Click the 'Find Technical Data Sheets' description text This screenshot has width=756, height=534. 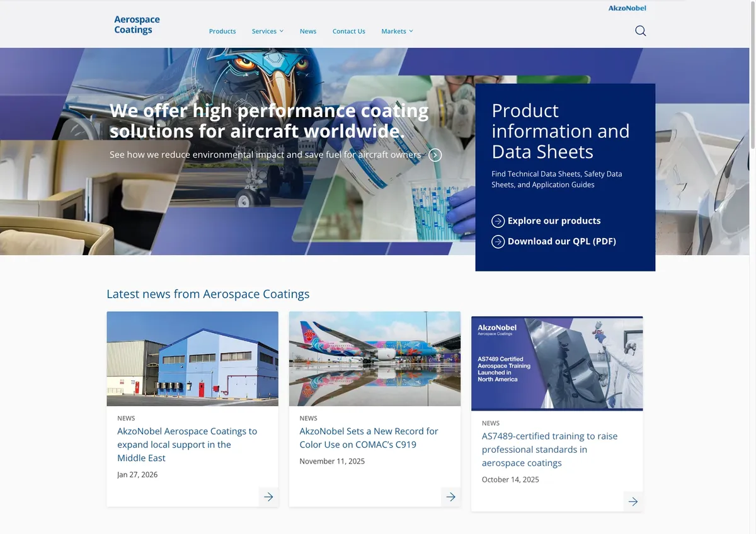[557, 179]
